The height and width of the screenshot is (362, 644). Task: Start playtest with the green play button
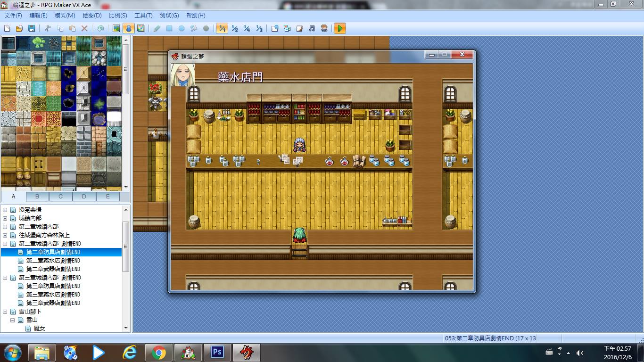[340, 29]
